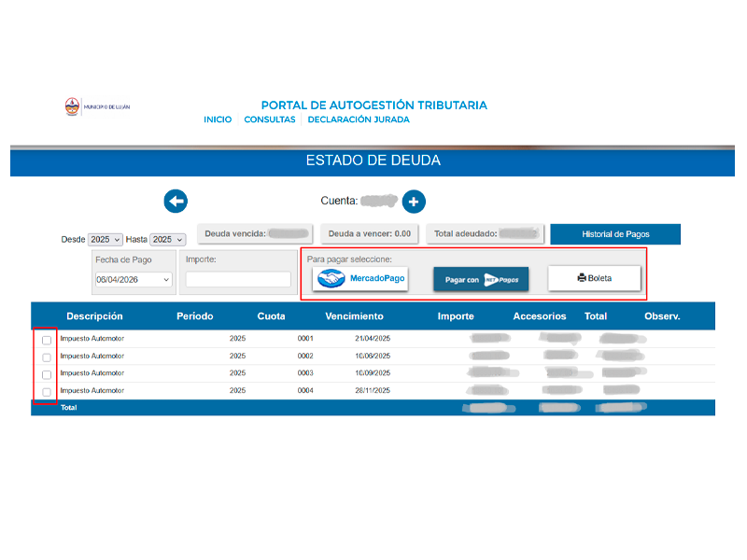Image resolution: width=747 pixels, height=560 pixels.
Task: Open Historial de Pagos
Action: [615, 233]
